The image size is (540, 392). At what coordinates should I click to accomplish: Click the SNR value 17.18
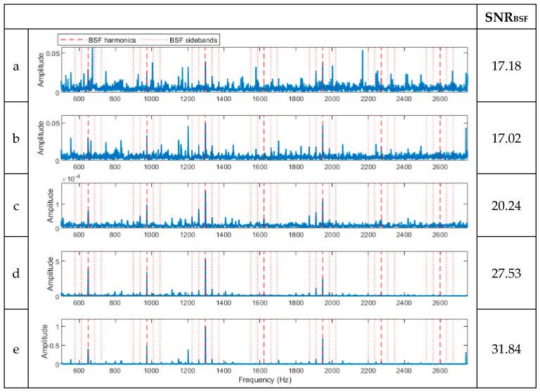pyautogui.click(x=506, y=66)
